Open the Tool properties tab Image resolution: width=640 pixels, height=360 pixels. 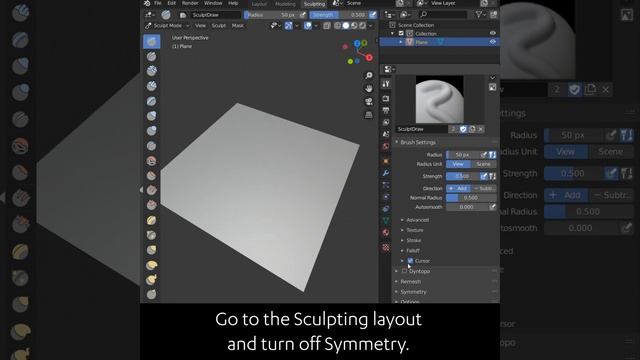tap(386, 84)
